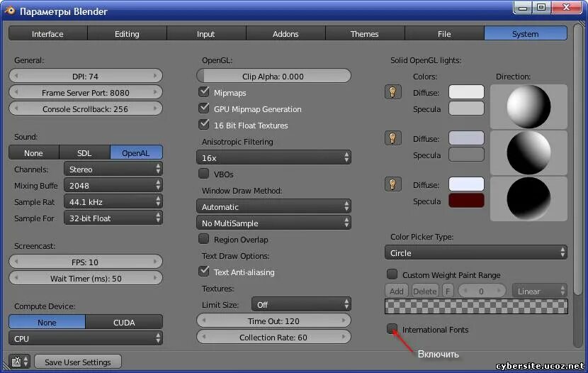The height and width of the screenshot is (373, 588).
Task: Click Console Scrollback 256 field
Action: pyautogui.click(x=86, y=108)
